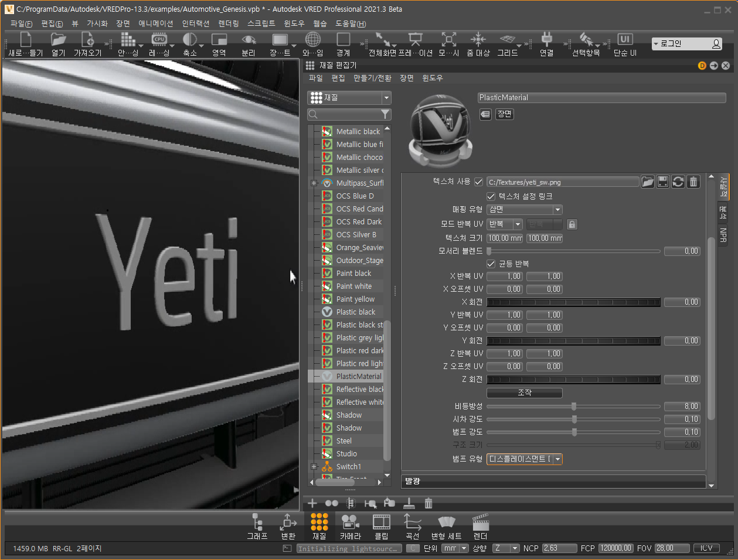Click the Wireframe (와이어프레임) globe icon

pyautogui.click(x=313, y=39)
